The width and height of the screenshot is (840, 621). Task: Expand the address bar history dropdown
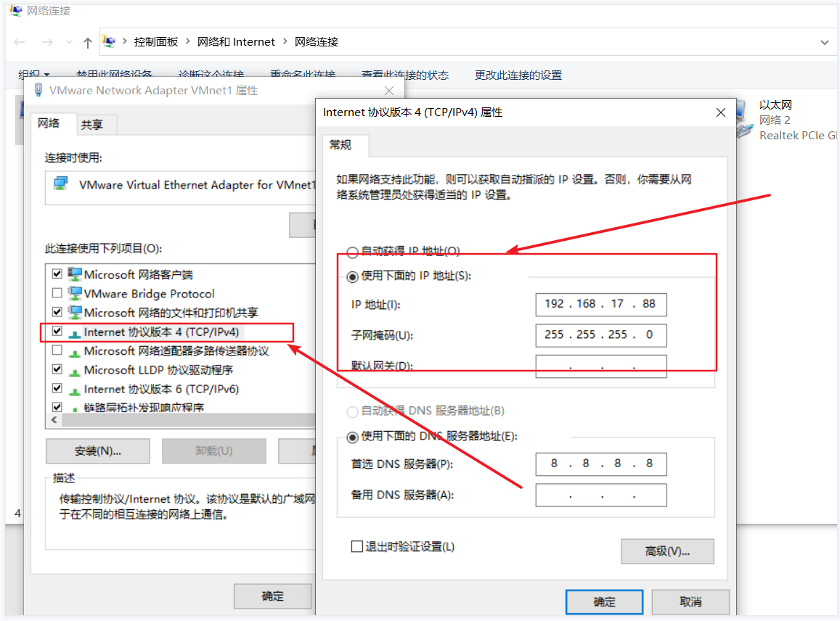[825, 42]
